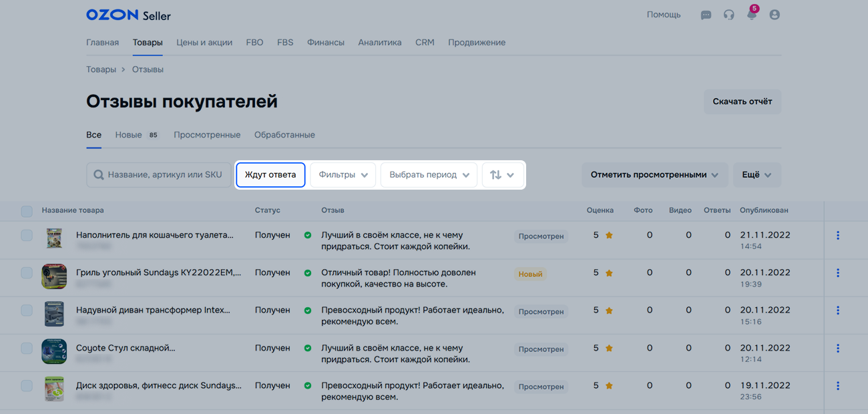Switch to the Новые reviews tab

pyautogui.click(x=129, y=135)
